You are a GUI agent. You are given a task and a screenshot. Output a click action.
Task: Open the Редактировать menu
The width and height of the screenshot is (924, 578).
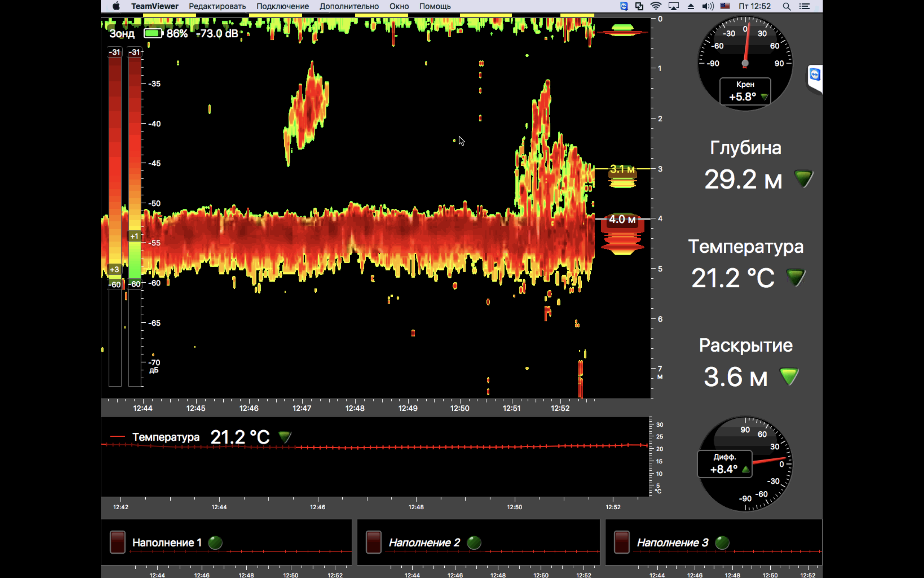pos(217,6)
